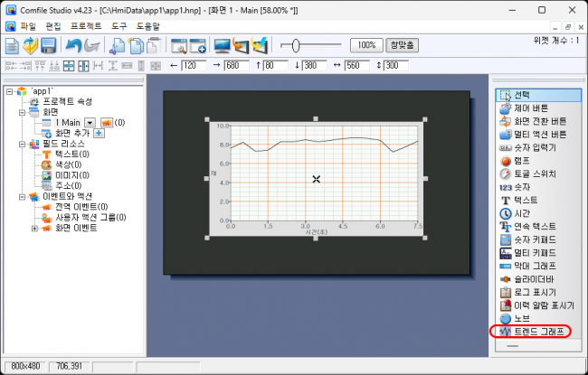Select the 램프 (lamp) widget tool

pos(525,160)
